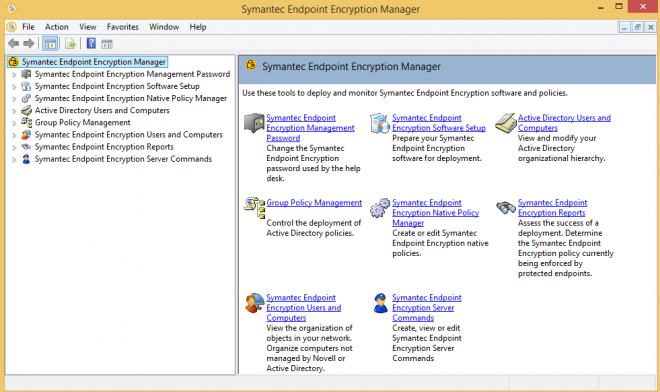
Task: Click the Back arrow toolbar icon
Action: (x=13, y=43)
